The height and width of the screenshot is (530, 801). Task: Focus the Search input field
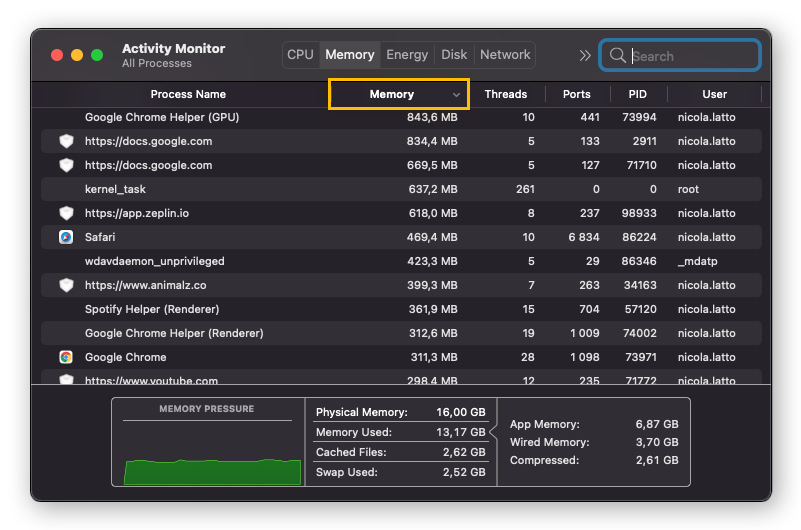coord(680,55)
